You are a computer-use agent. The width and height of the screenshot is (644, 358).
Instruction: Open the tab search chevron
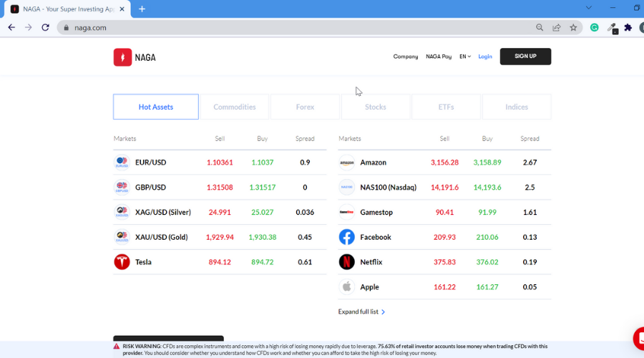pyautogui.click(x=589, y=8)
